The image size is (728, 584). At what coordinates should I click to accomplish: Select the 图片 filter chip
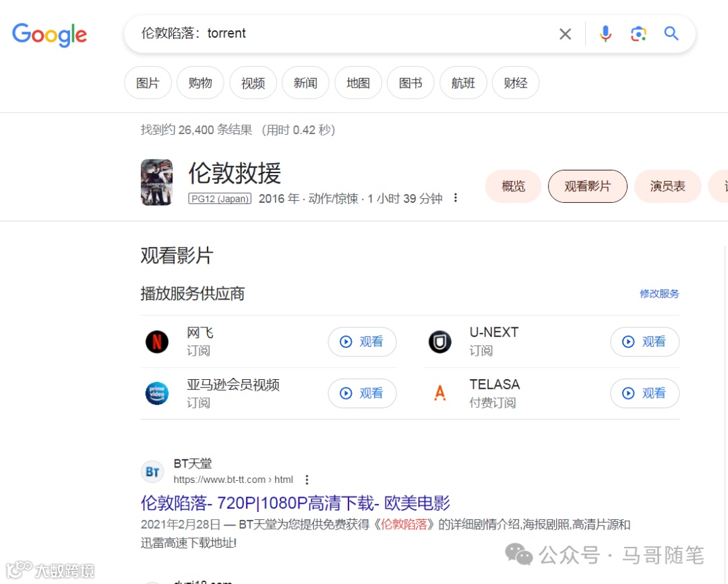(148, 83)
